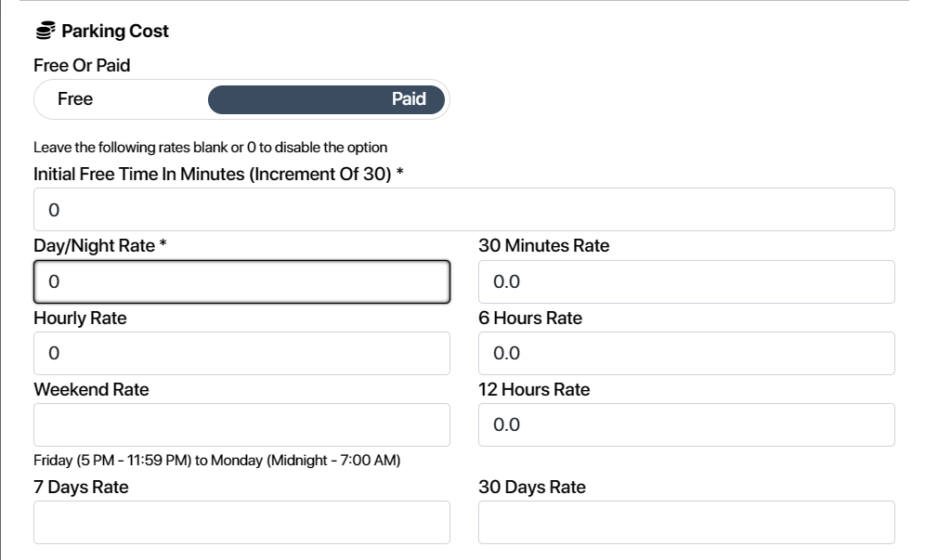Click the 12 Hours Rate input
925x560 pixels.
click(686, 424)
